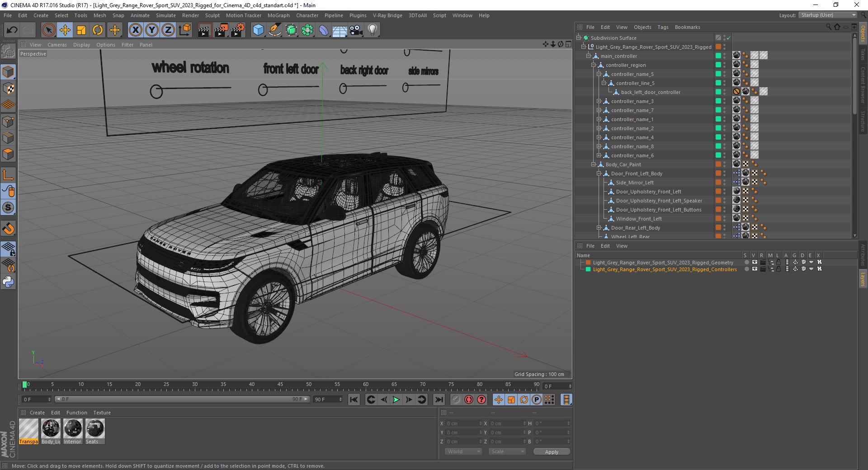Collapse Door_Front_Left_Body node
Image resolution: width=868 pixels, height=470 pixels.
coord(599,174)
